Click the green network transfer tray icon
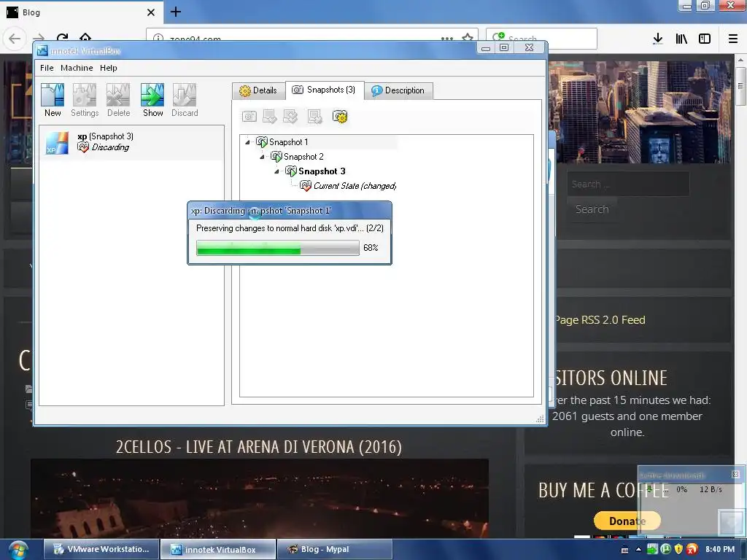The height and width of the screenshot is (560, 747). pyautogui.click(x=652, y=549)
